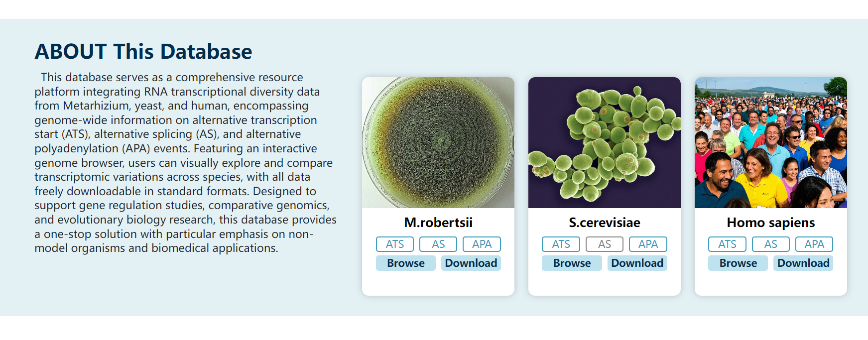
Task: Select AS tag under Homo sapiens
Action: [x=771, y=244]
